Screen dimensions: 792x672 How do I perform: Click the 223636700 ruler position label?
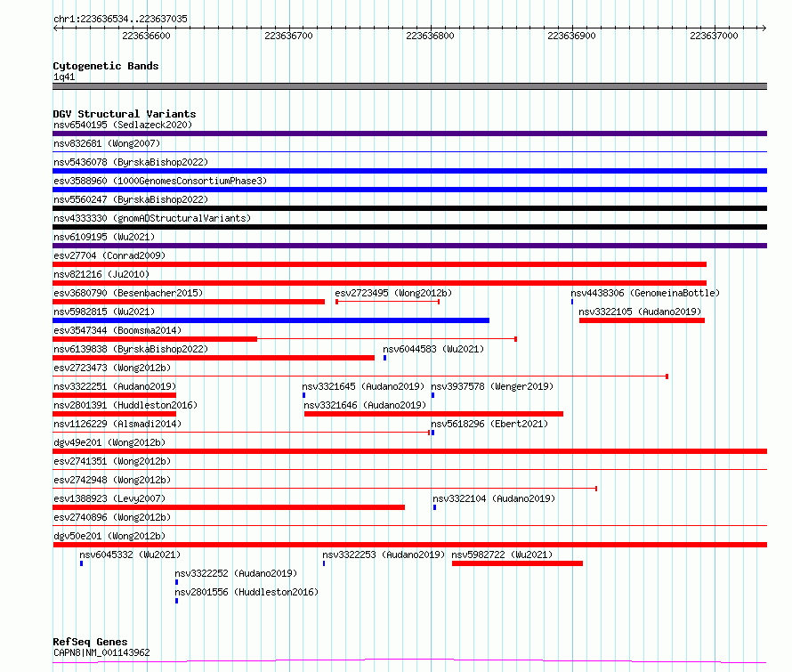coord(288,36)
